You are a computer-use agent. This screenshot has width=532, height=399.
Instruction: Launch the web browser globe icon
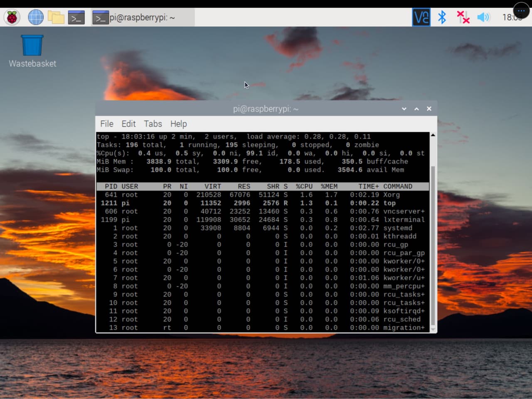click(x=36, y=17)
